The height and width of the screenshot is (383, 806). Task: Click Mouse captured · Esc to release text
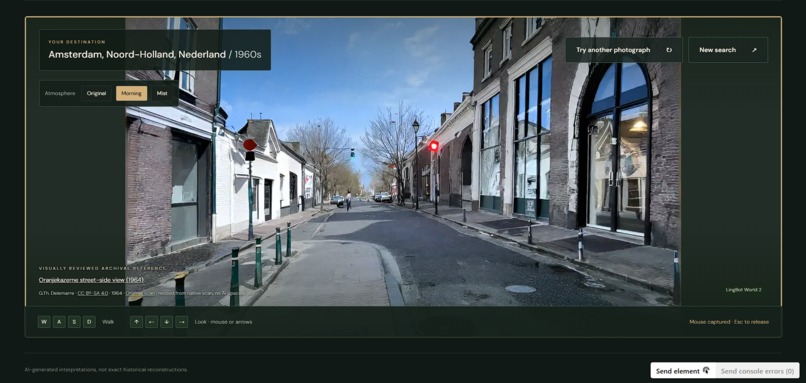pyautogui.click(x=729, y=322)
